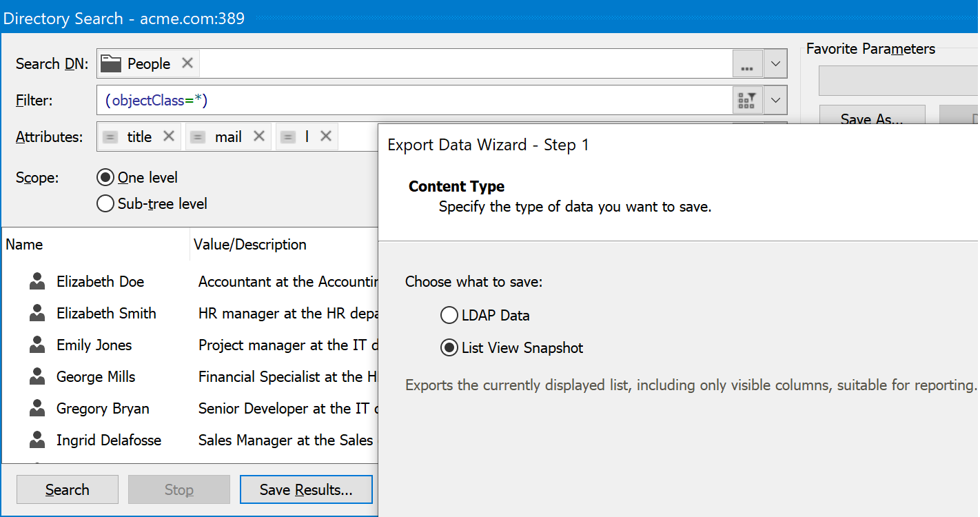Image resolution: width=980 pixels, height=517 pixels.
Task: Click inside the Filter field (objectClass=*)
Action: (x=414, y=101)
